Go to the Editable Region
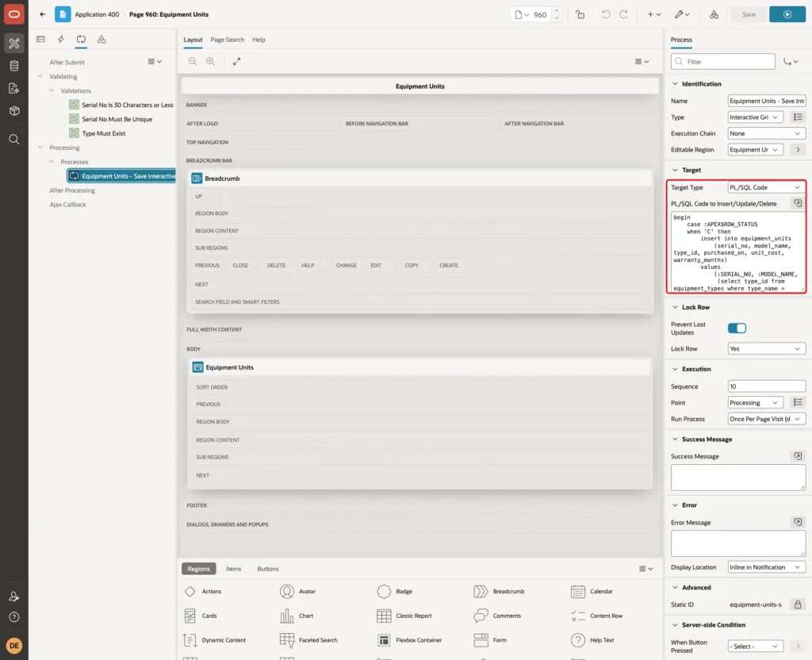 tap(798, 149)
